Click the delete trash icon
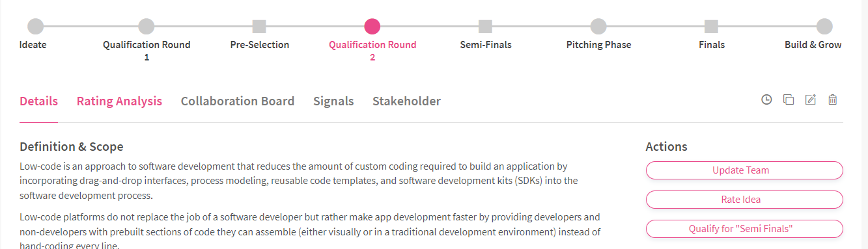The width and height of the screenshot is (868, 249). click(832, 99)
